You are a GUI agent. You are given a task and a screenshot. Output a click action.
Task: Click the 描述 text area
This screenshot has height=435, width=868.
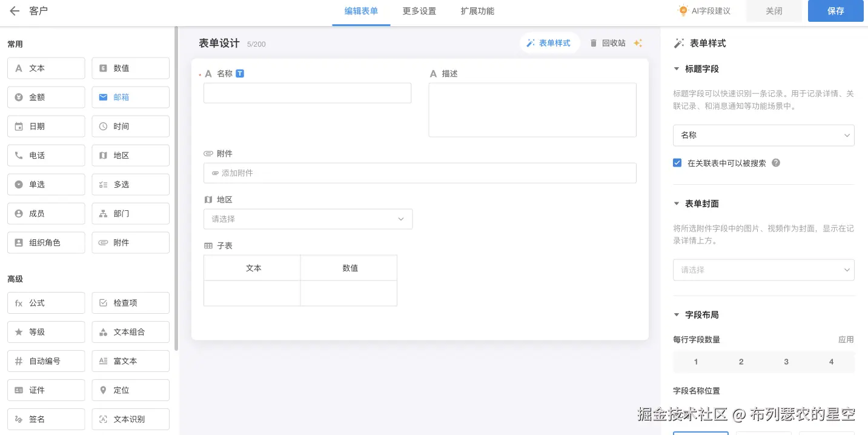(532, 110)
